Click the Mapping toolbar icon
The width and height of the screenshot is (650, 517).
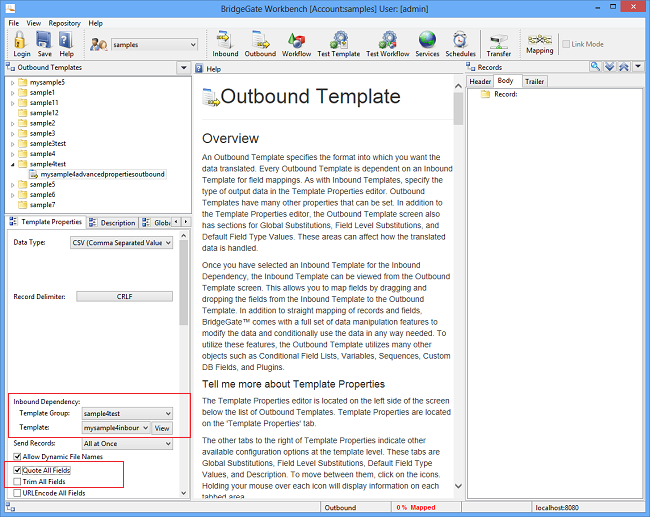click(539, 39)
